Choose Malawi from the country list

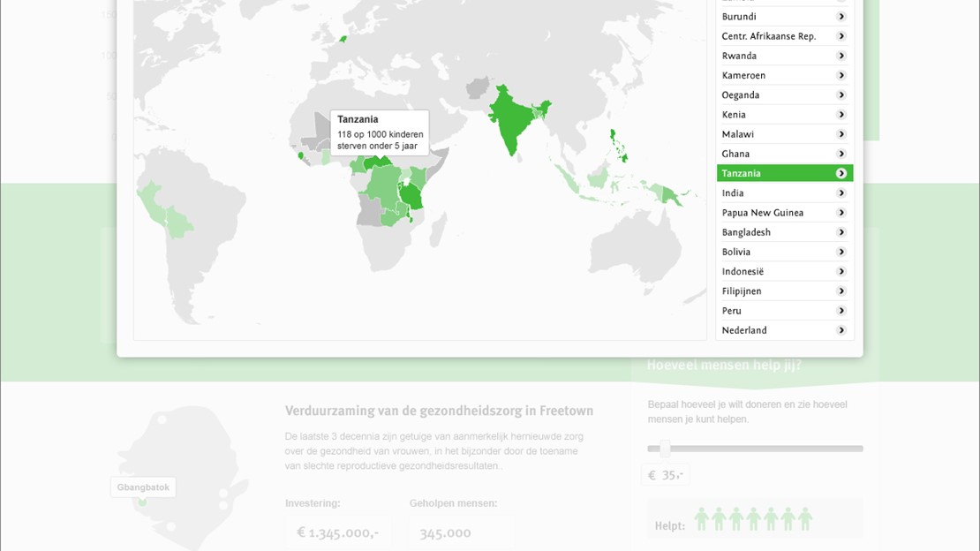(738, 134)
